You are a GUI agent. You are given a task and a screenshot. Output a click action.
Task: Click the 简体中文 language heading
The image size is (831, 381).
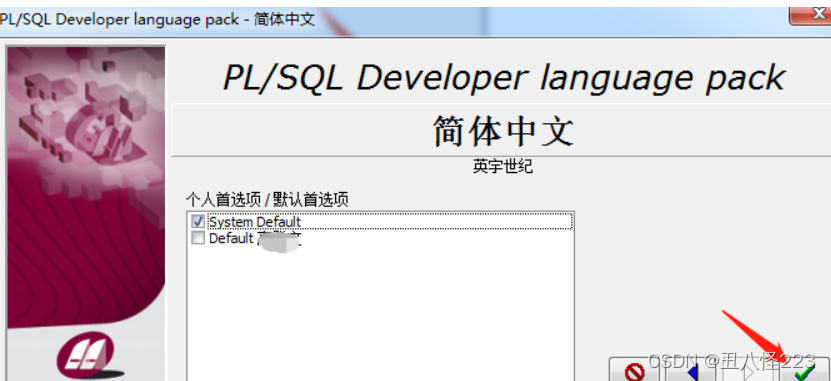503,131
